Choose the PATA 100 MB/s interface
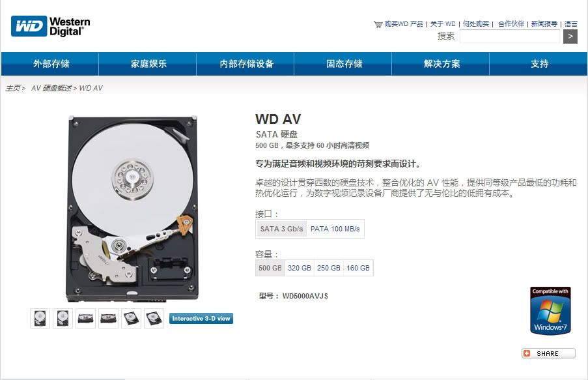 [335, 229]
